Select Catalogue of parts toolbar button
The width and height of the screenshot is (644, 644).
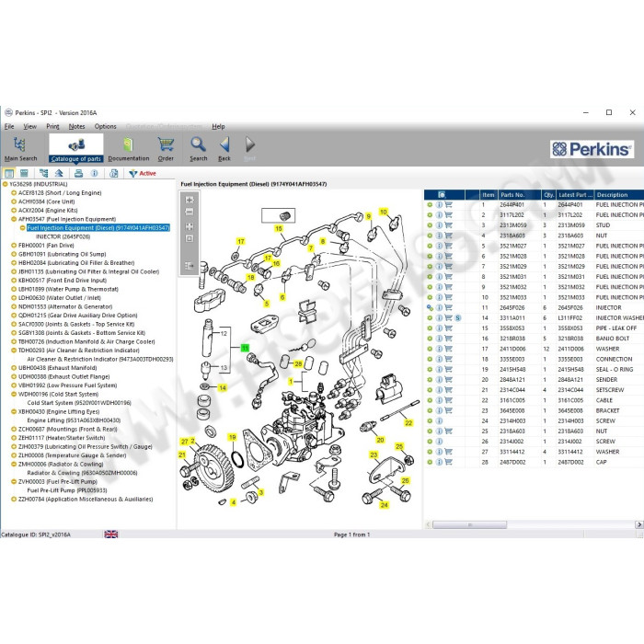coord(76,149)
